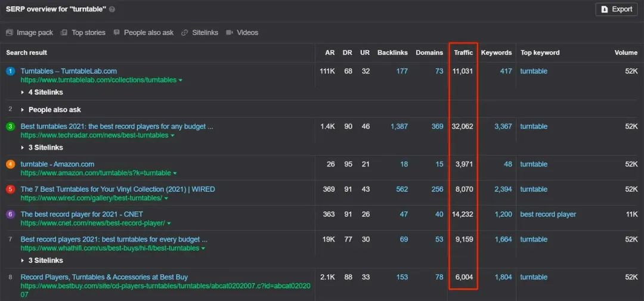Export the SERP overview data
The height and width of the screenshot is (301, 644).
tap(617, 10)
